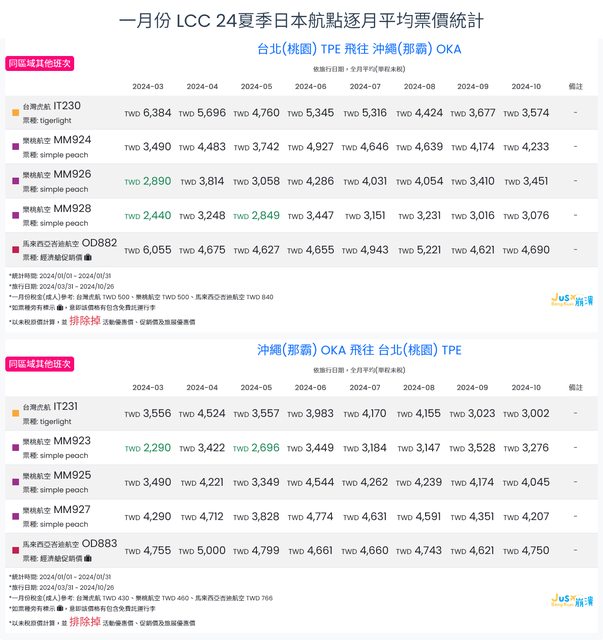Screen dimensions: 603x640
Task: Click the other-flights button above the OKA to TPE table
Action: (39, 364)
